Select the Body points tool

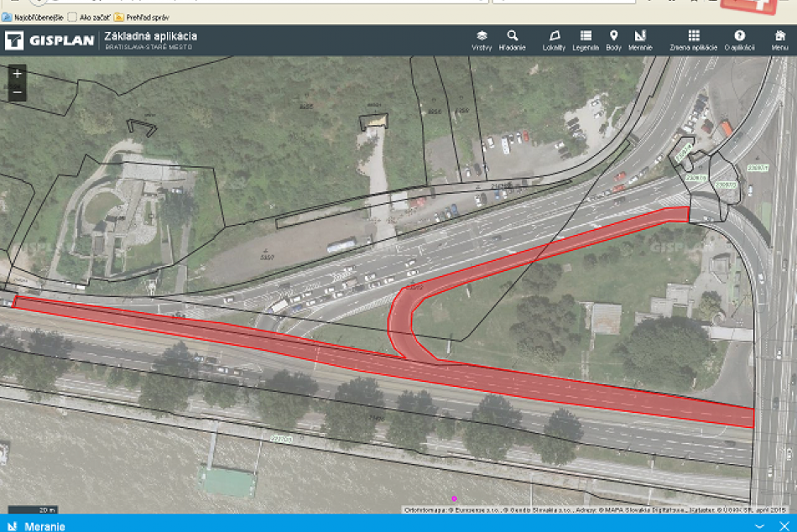[613, 40]
